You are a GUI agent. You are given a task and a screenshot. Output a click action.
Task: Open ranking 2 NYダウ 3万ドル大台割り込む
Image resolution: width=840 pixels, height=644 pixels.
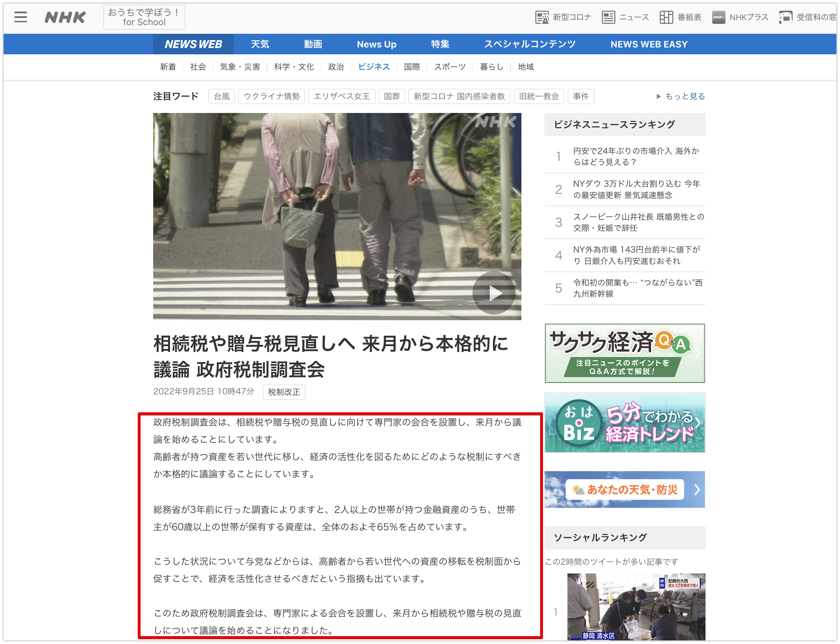point(625,189)
